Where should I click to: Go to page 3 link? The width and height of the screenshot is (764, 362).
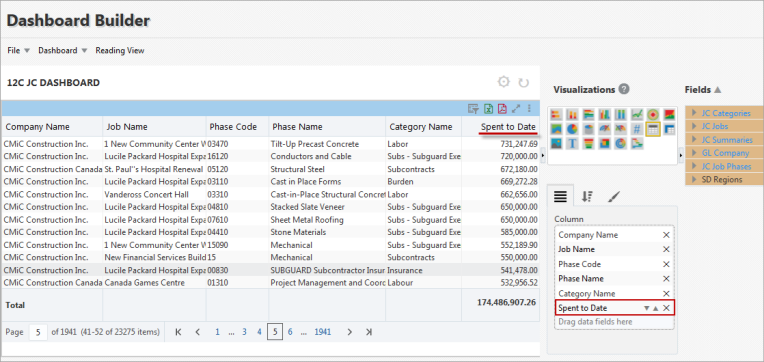click(x=244, y=332)
